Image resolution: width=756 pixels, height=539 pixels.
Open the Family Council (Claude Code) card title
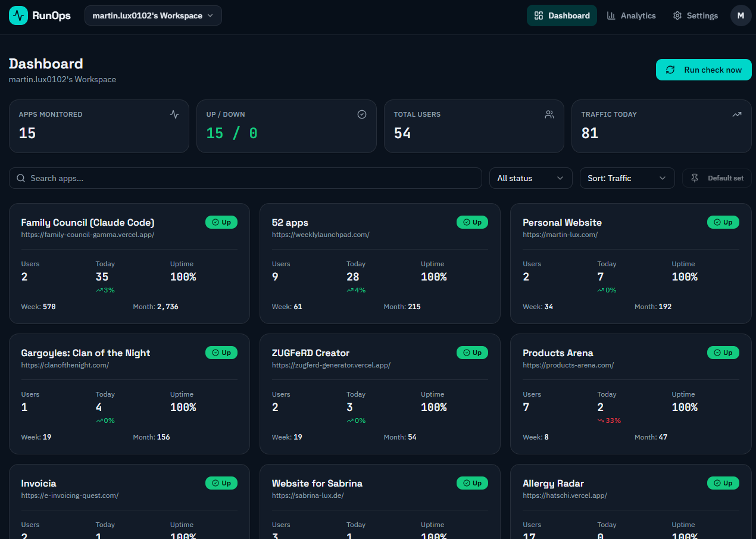click(x=88, y=222)
